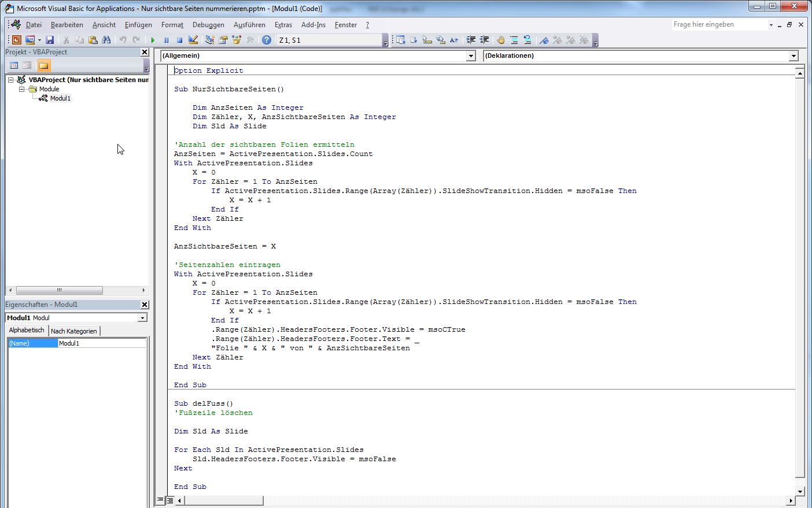Open Edit toolbar options arrow

595,40
